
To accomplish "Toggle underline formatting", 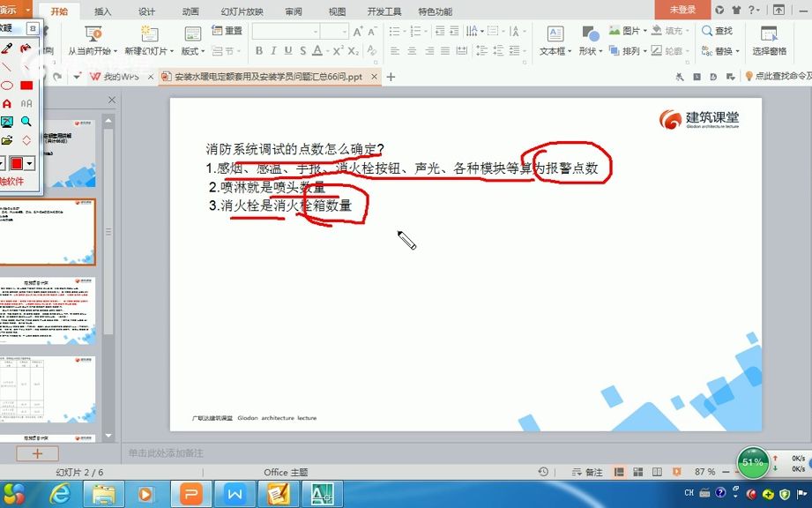I will (287, 50).
